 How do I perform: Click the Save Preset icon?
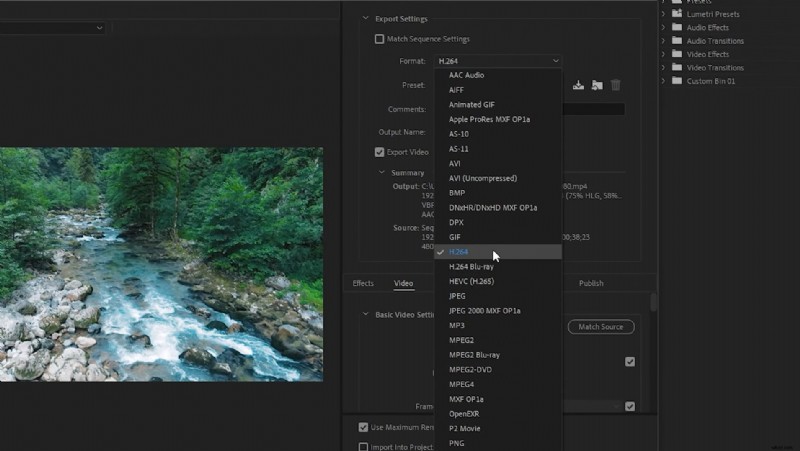tap(578, 86)
